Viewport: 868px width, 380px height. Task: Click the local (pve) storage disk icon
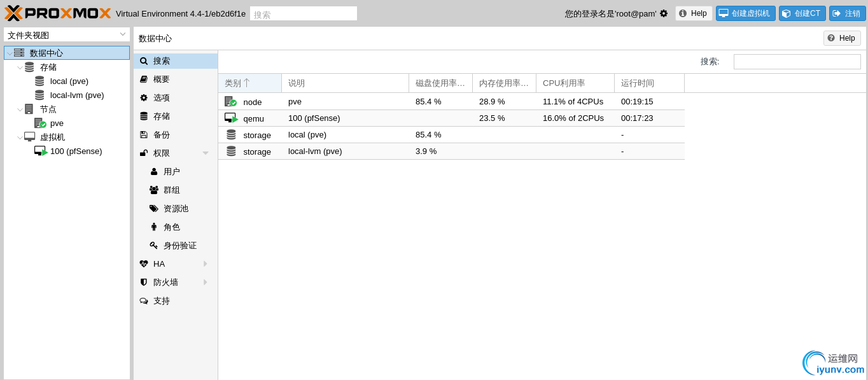point(39,81)
